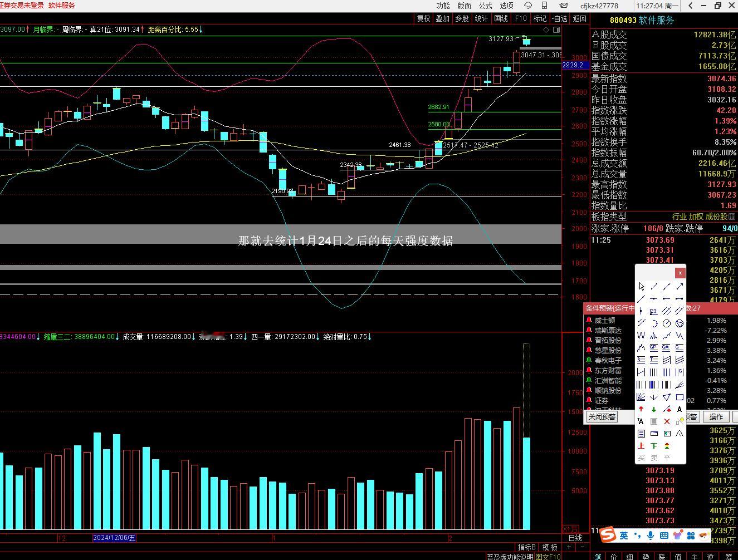Click the red X delete drawing tool
This screenshot has height=560, width=738.
click(667, 421)
